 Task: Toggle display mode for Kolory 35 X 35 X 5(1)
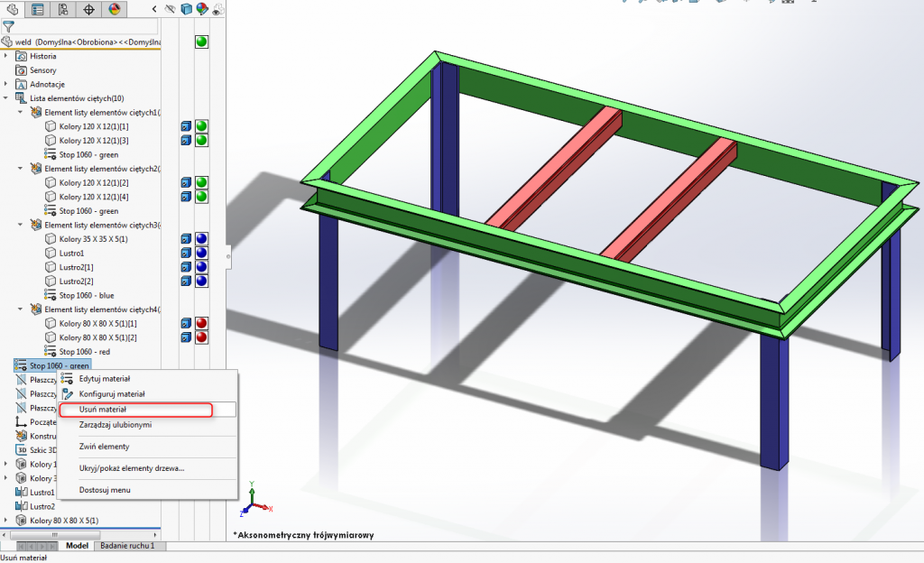[186, 239]
